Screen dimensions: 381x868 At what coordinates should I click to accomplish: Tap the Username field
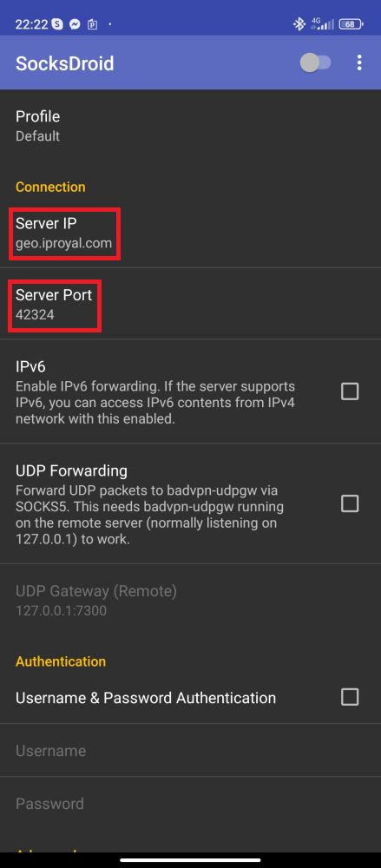[x=191, y=751]
